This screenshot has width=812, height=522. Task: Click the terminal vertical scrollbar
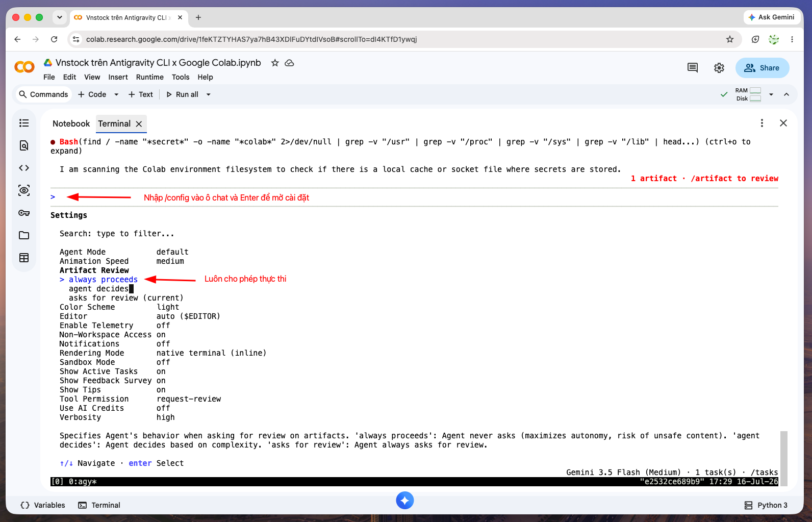(784, 458)
